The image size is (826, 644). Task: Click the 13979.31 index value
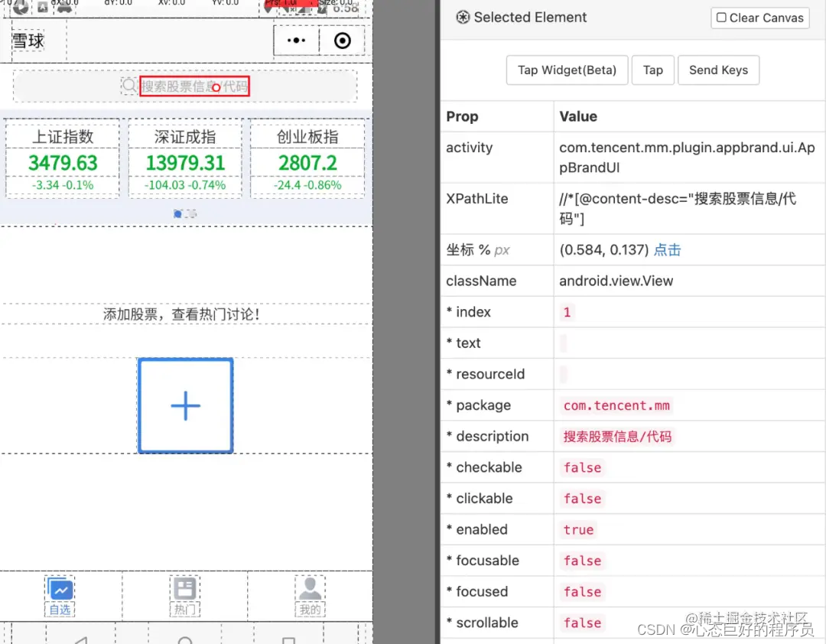click(x=185, y=163)
